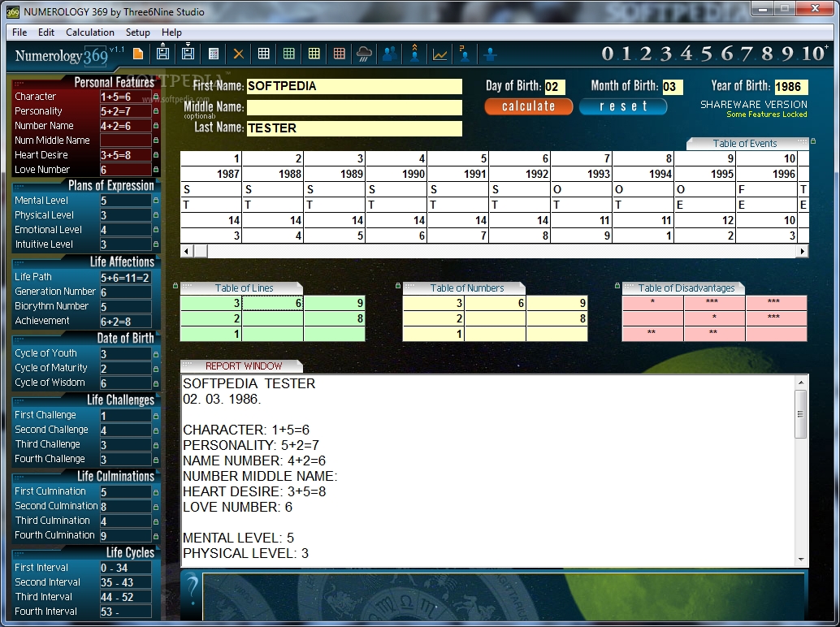
Task: Click the blue reset button
Action: (x=623, y=106)
